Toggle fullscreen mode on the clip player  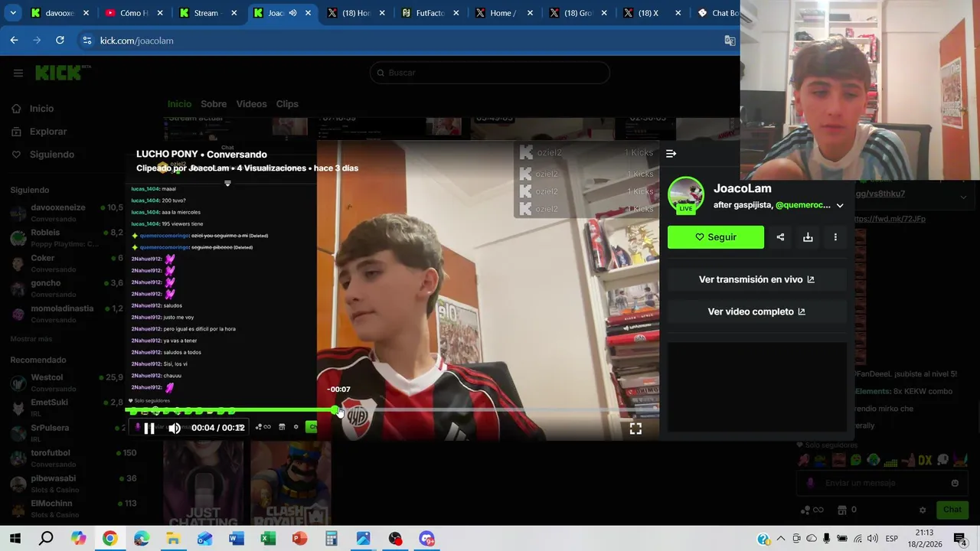635,429
